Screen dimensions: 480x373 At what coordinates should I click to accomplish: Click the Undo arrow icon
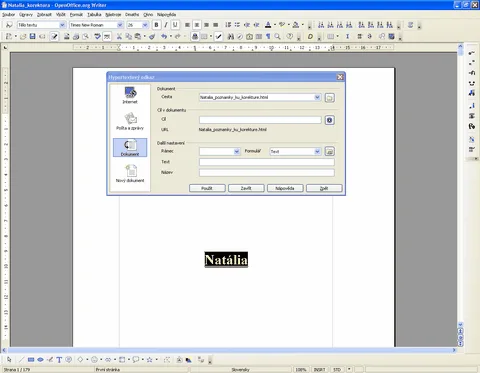[164, 36]
